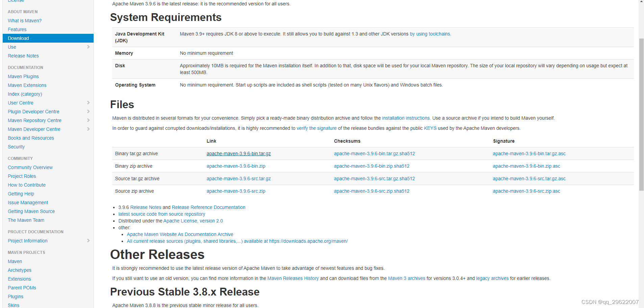The width and height of the screenshot is (644, 308).
Task: Open the public KEYS link
Action: 430,128
